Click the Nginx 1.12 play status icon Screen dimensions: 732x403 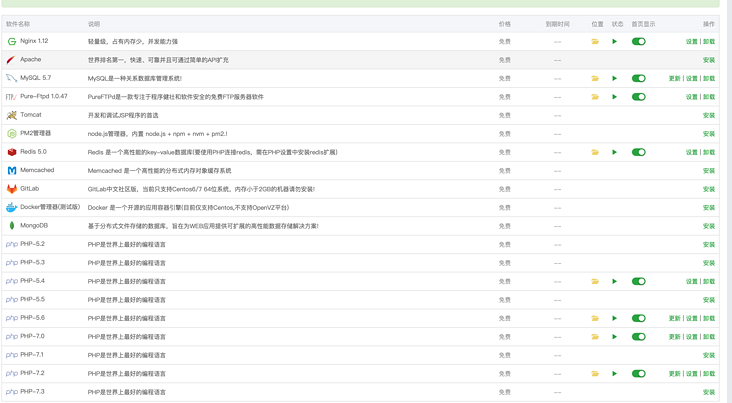point(614,42)
